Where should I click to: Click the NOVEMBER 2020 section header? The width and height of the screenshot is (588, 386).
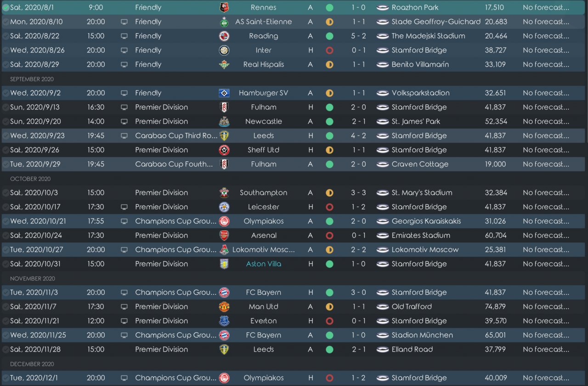(32, 278)
